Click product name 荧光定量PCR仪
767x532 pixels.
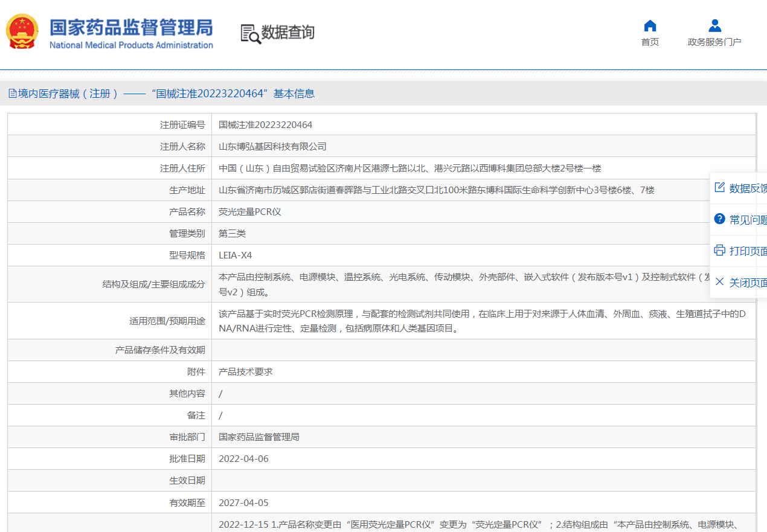click(250, 212)
